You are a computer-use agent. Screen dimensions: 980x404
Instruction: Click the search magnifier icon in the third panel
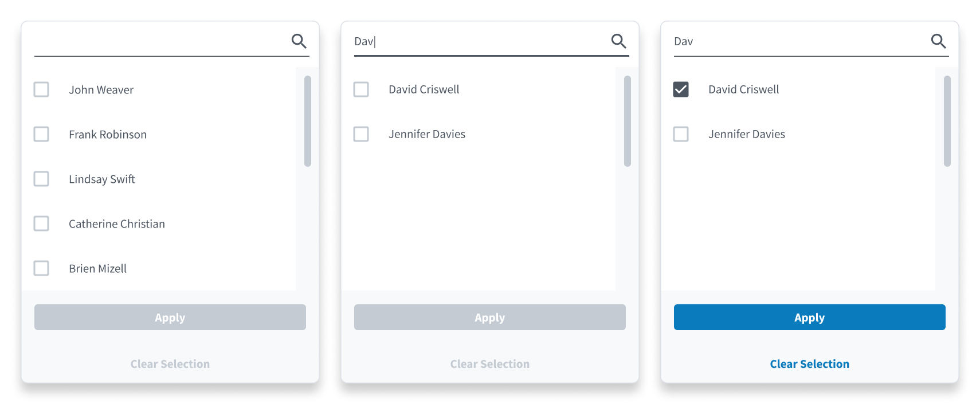pyautogui.click(x=938, y=41)
